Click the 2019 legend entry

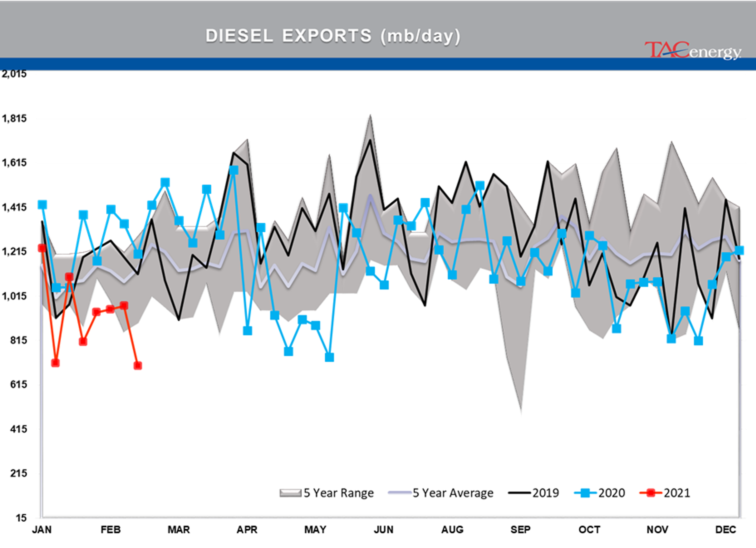pyautogui.click(x=534, y=493)
